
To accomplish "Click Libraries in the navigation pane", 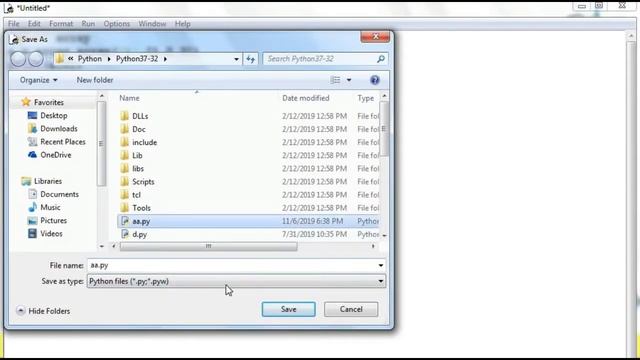I will (48, 181).
